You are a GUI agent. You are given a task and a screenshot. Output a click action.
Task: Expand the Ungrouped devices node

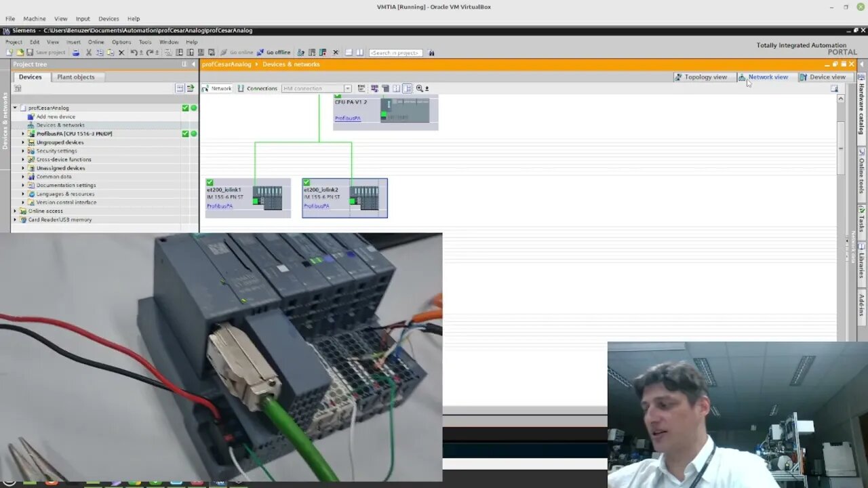coord(23,142)
